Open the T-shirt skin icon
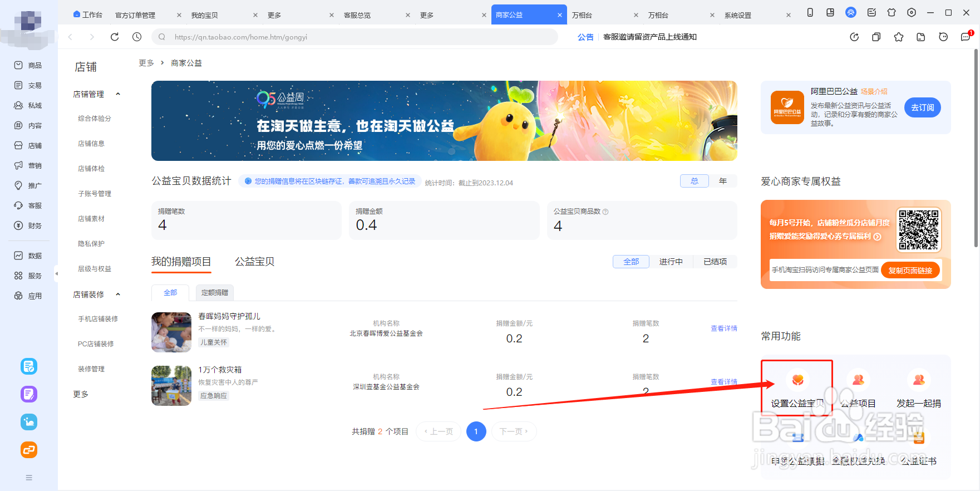This screenshot has height=491, width=980. tap(892, 12)
